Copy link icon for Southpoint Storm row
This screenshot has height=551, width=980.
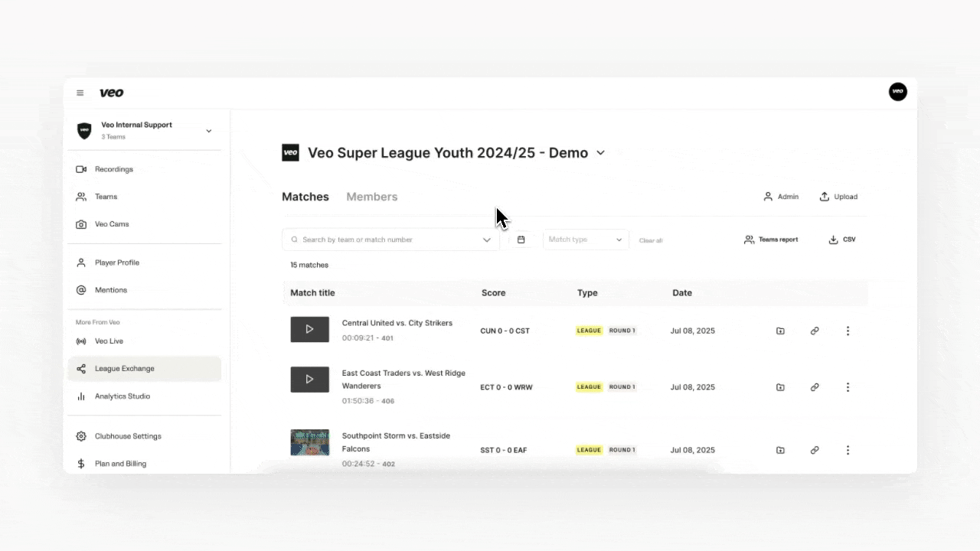click(815, 451)
